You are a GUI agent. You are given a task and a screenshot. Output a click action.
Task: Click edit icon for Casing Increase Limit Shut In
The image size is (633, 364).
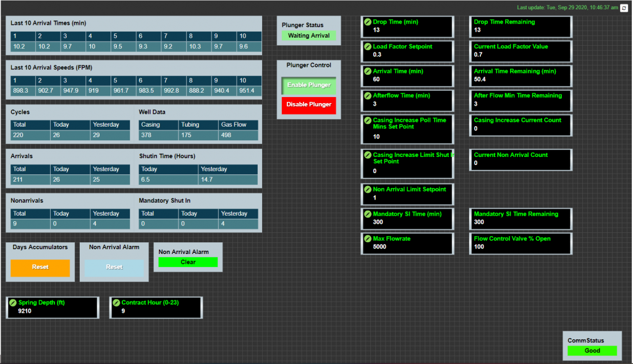click(x=368, y=155)
